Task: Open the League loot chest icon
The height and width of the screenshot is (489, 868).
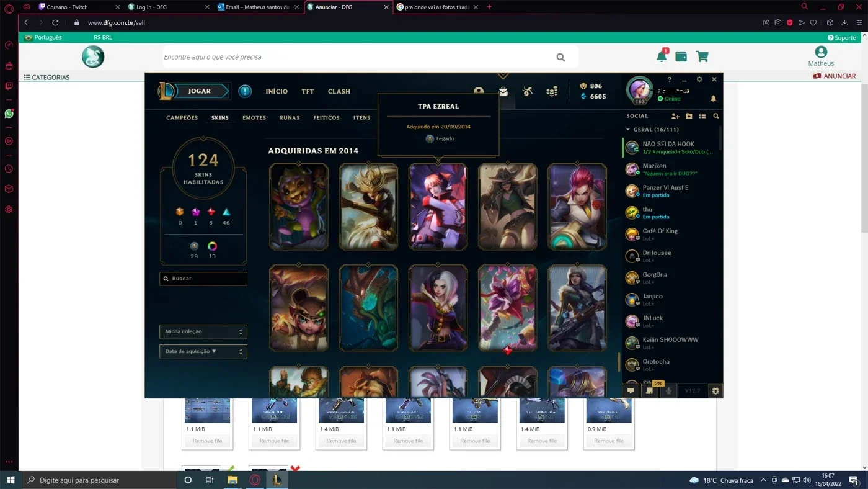Action: click(x=503, y=91)
